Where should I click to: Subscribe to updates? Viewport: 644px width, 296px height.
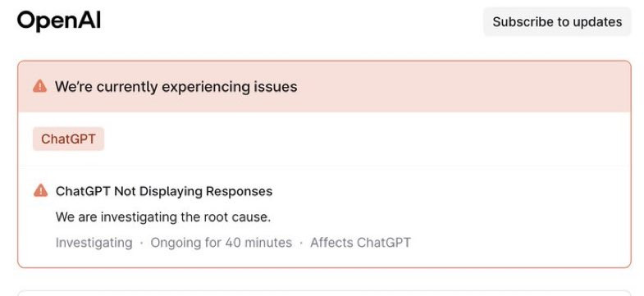point(557,21)
